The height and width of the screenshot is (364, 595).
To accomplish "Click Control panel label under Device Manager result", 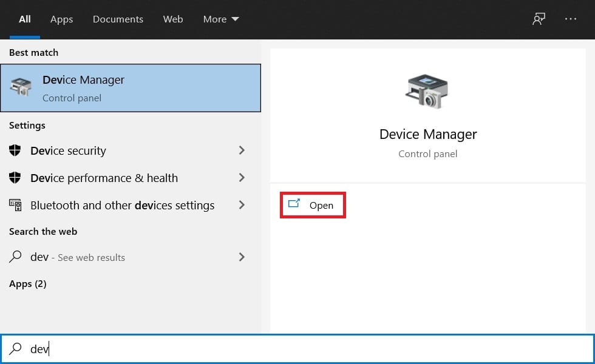I will coord(72,98).
